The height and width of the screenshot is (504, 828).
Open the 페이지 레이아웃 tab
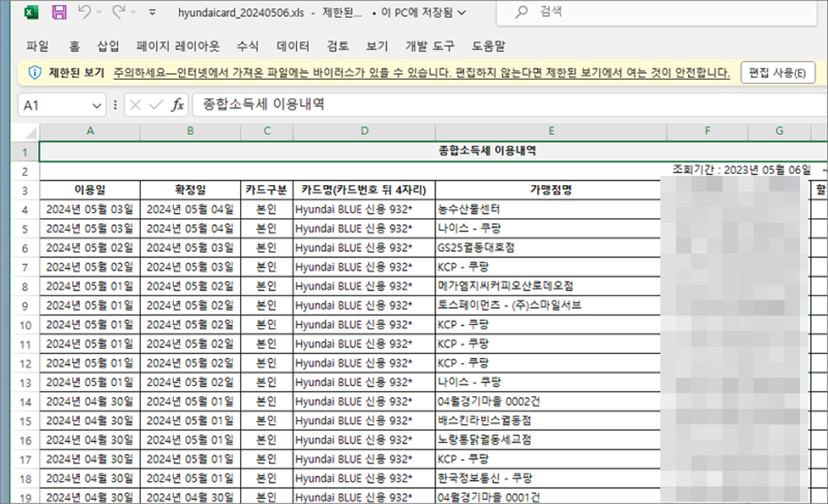178,46
